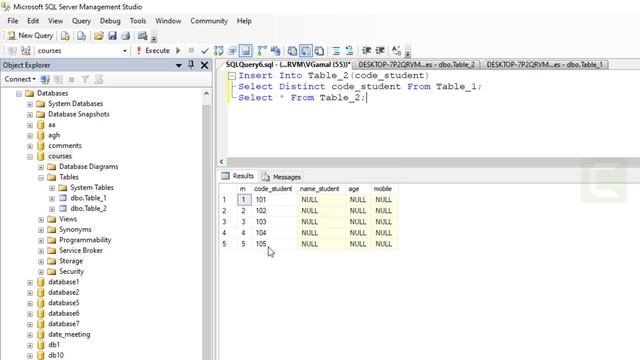Click the green Debug play arrow
640x360 pixels.
click(x=178, y=51)
